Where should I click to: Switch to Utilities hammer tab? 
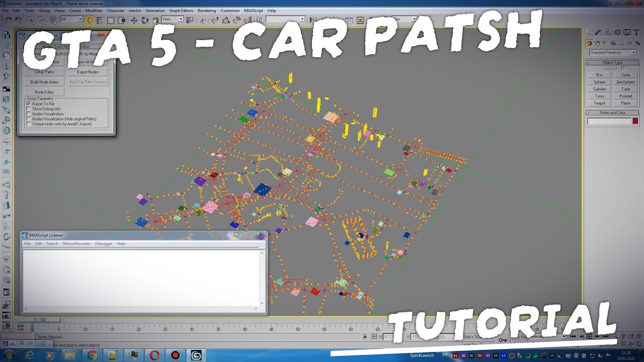pyautogui.click(x=636, y=32)
